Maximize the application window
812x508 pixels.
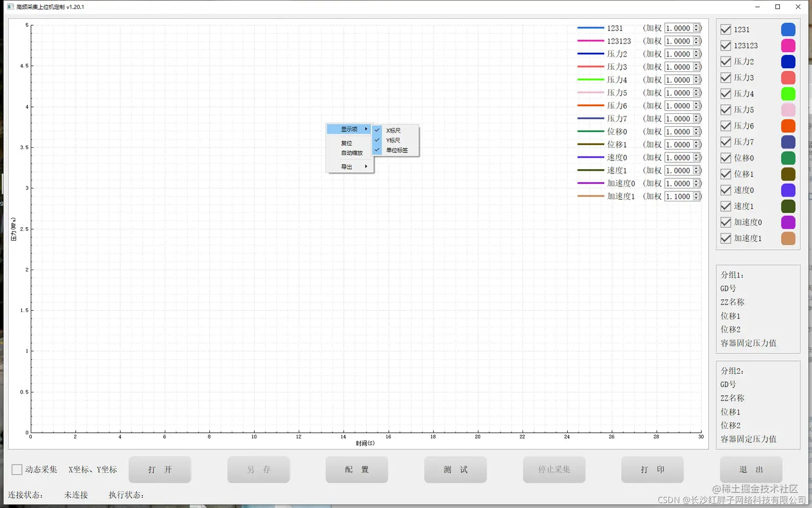click(x=777, y=7)
